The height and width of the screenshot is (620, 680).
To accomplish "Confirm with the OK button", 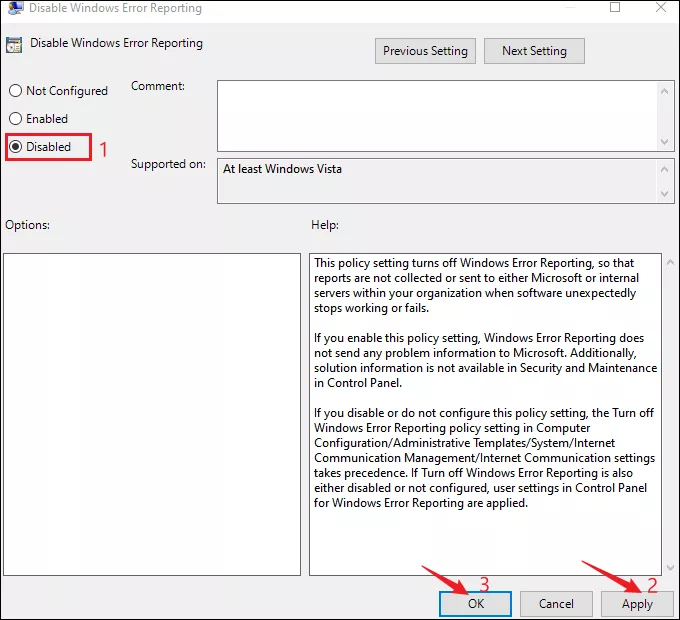I will 475,604.
